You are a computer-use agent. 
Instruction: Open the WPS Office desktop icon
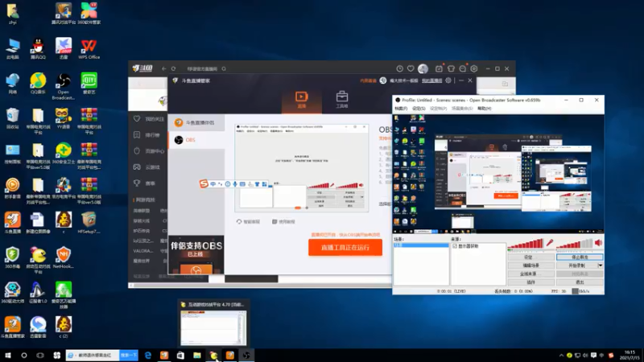coord(89,49)
